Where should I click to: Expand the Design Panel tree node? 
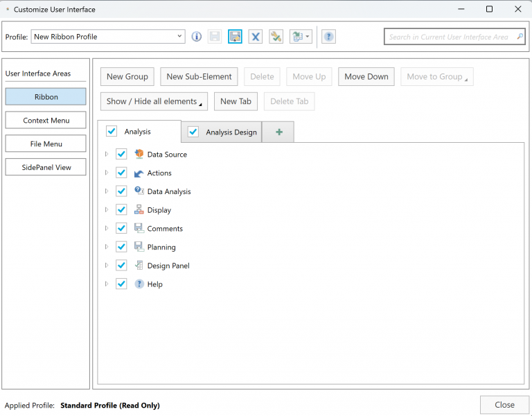(107, 266)
